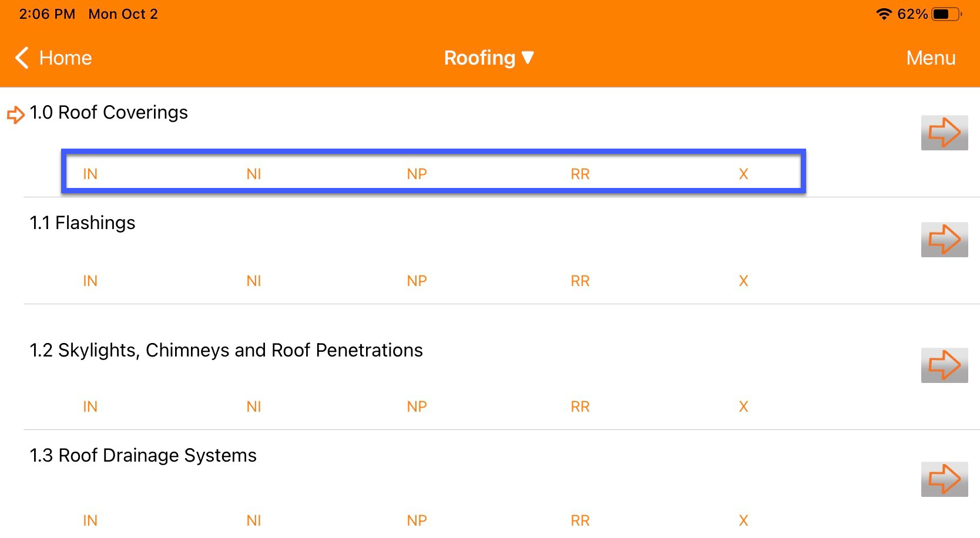Mark Skylights section with X
980x538 pixels.
pyautogui.click(x=743, y=406)
